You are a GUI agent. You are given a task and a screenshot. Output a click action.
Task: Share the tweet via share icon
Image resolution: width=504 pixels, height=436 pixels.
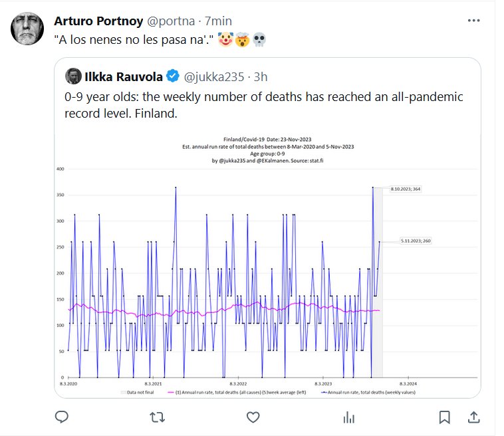tap(473, 417)
